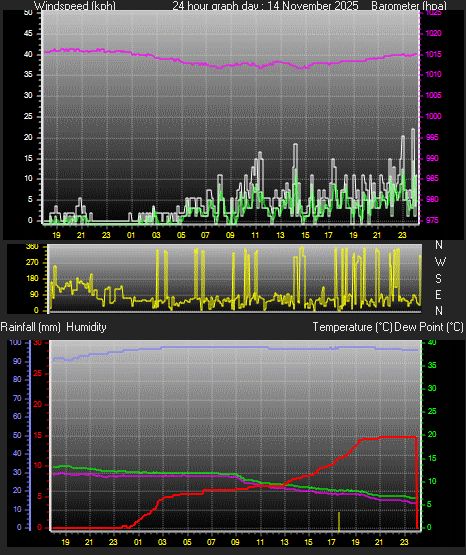Click the 'Rainfall (mm)' label
This screenshot has height=555, width=466.
[x=30, y=327]
